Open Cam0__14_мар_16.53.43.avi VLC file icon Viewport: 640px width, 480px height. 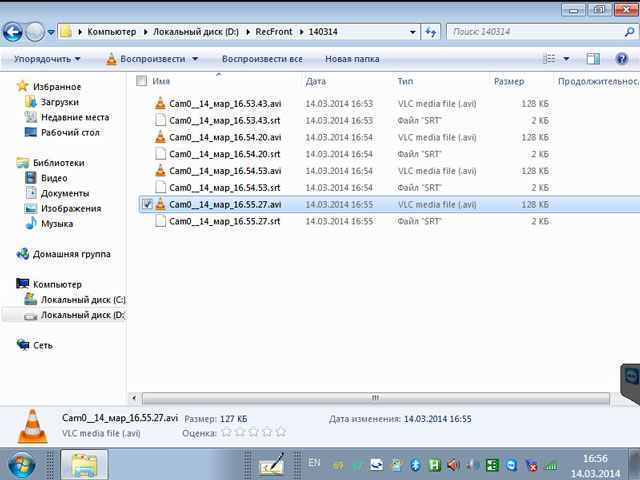pos(160,103)
